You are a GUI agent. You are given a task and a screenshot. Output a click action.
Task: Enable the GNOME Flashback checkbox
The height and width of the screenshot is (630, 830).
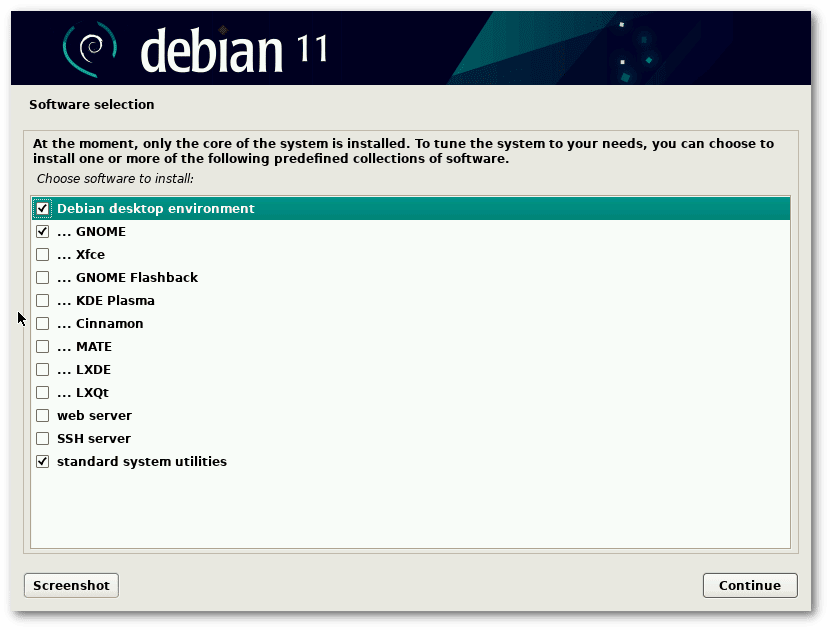pyautogui.click(x=42, y=277)
